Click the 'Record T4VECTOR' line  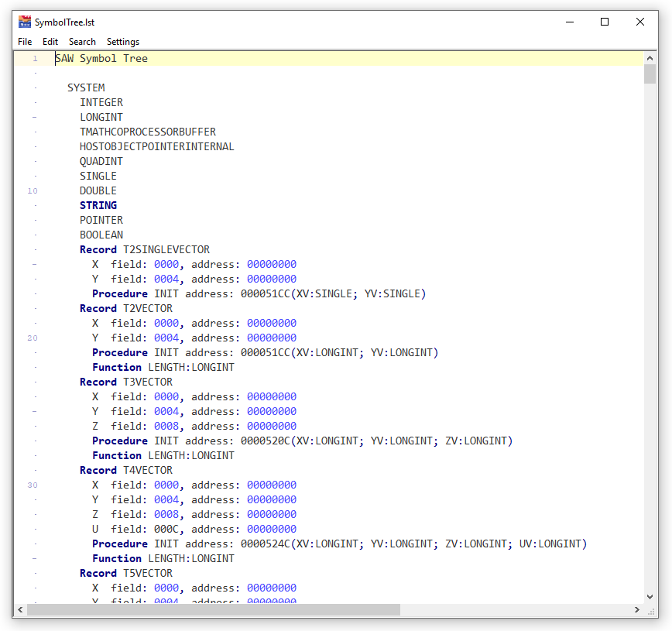coord(126,470)
